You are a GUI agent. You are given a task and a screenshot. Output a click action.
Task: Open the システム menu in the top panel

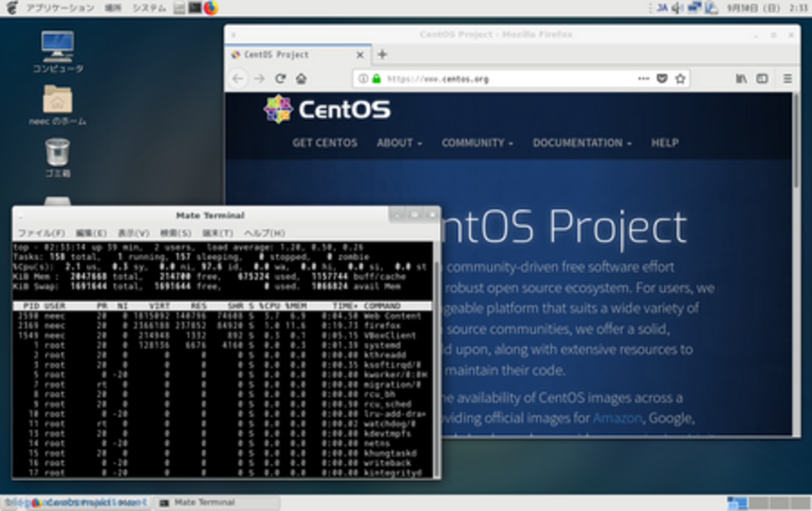[149, 8]
